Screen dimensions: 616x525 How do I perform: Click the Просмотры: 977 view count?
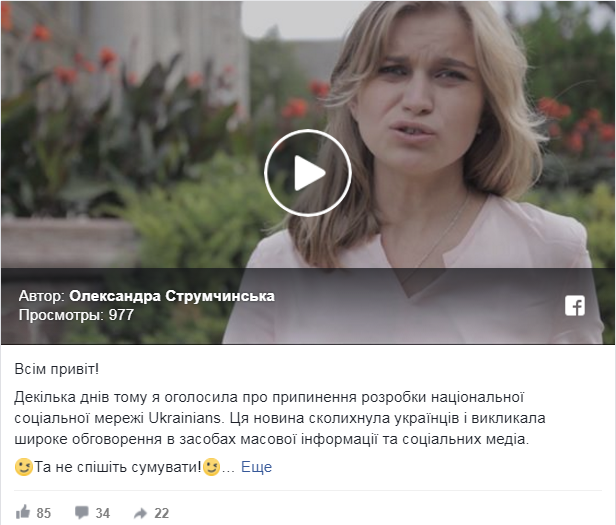[x=76, y=315]
